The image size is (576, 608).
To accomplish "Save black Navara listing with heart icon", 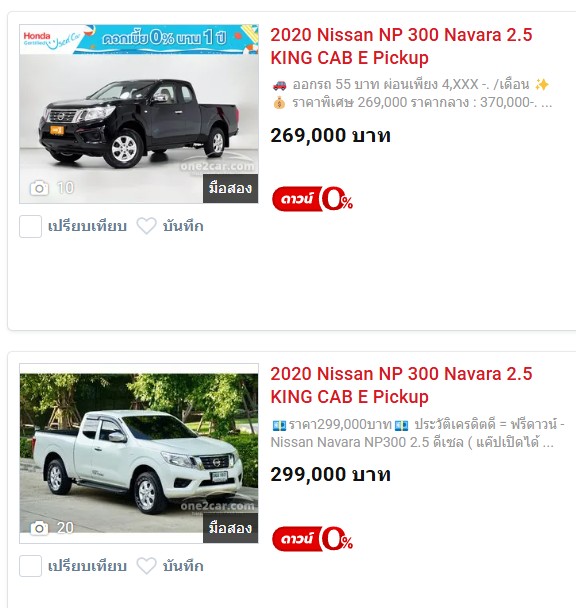I will pos(147,226).
